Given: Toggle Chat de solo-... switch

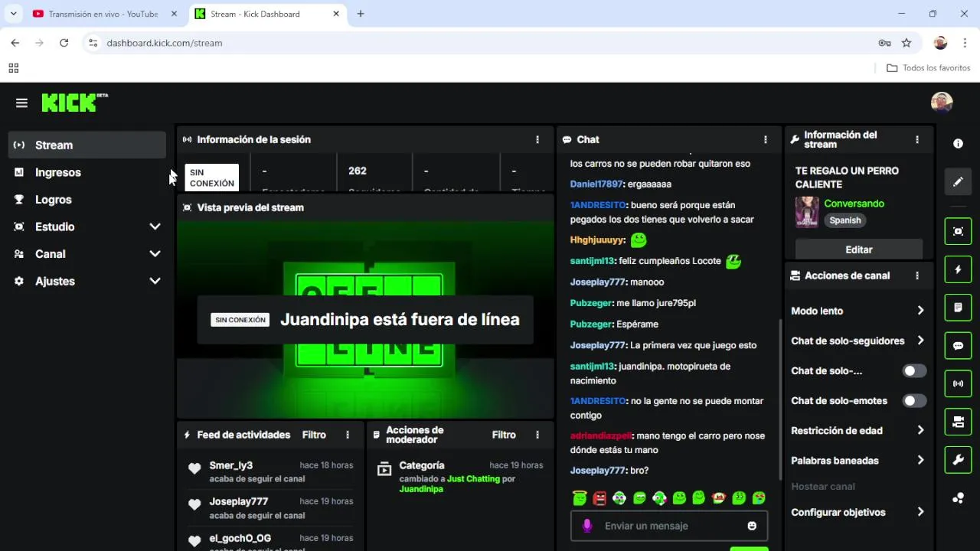Looking at the screenshot, I should pos(914,371).
